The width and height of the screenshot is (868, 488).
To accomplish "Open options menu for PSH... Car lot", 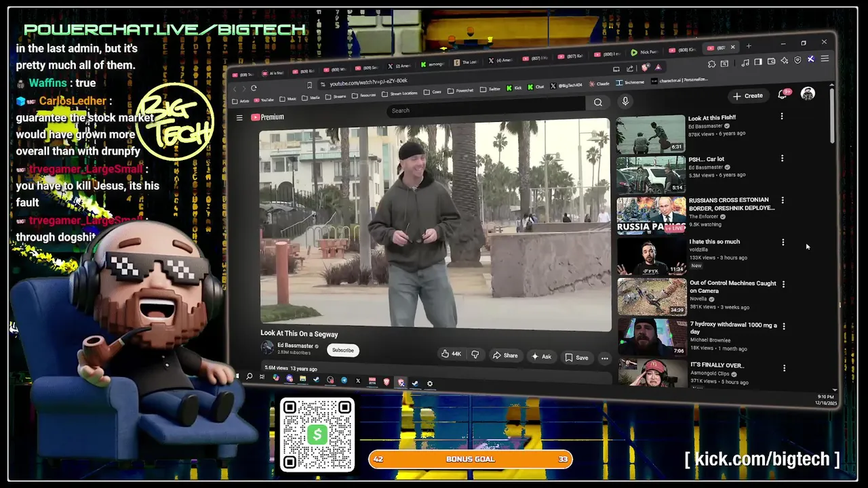I will [x=782, y=159].
